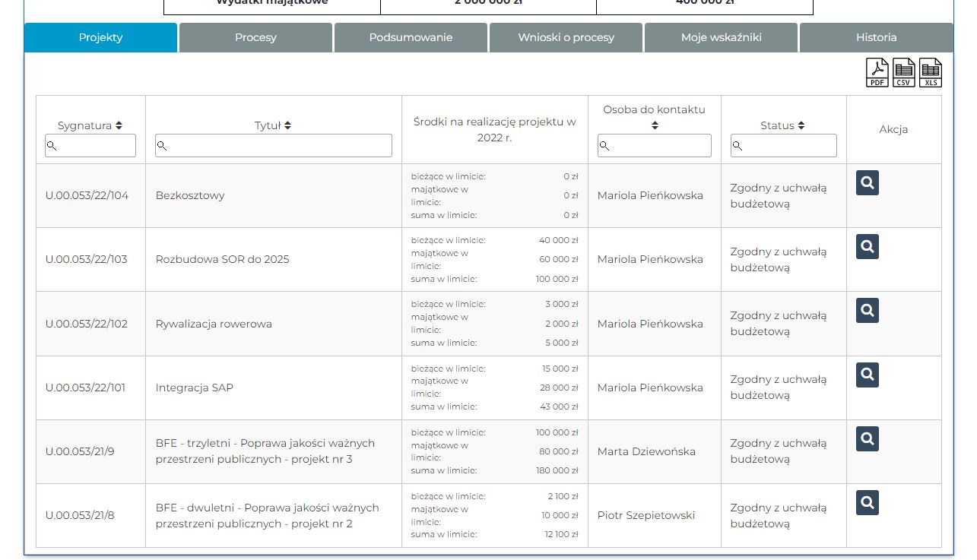This screenshot has width=977, height=560.
Task: Inspect the Integracja SAP project
Action: coord(868,375)
